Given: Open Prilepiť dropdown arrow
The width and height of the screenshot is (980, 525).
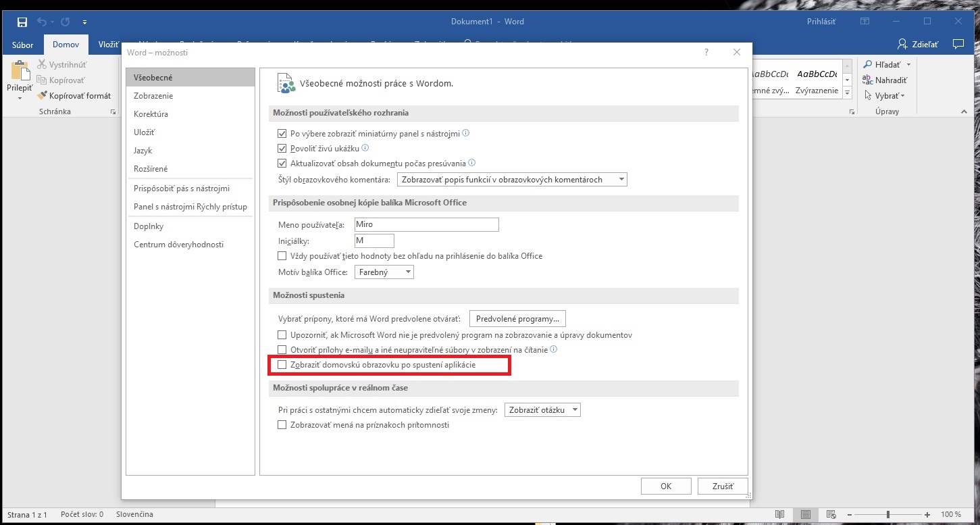Looking at the screenshot, I should (x=20, y=98).
